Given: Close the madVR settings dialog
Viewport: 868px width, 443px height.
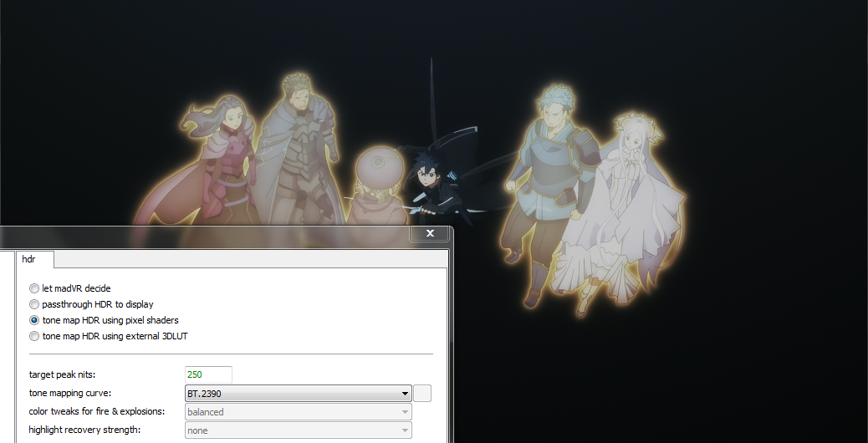Looking at the screenshot, I should pyautogui.click(x=430, y=233).
